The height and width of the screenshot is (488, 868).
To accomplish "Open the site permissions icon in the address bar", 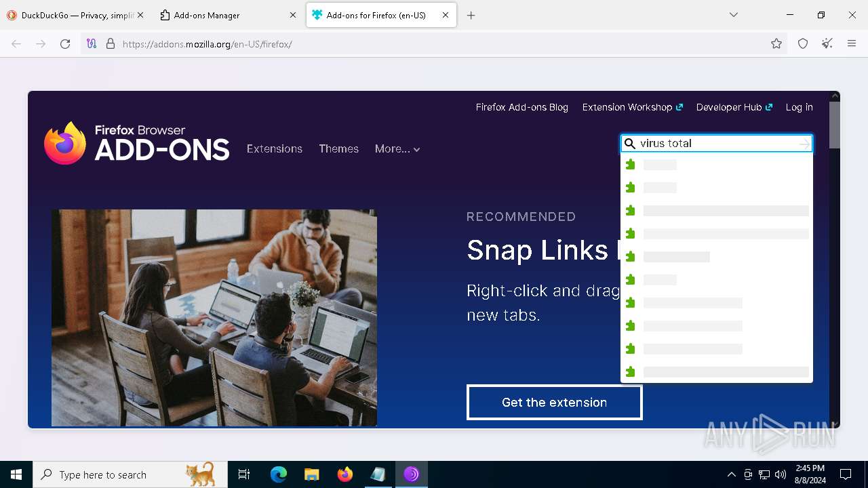I will coord(92,43).
